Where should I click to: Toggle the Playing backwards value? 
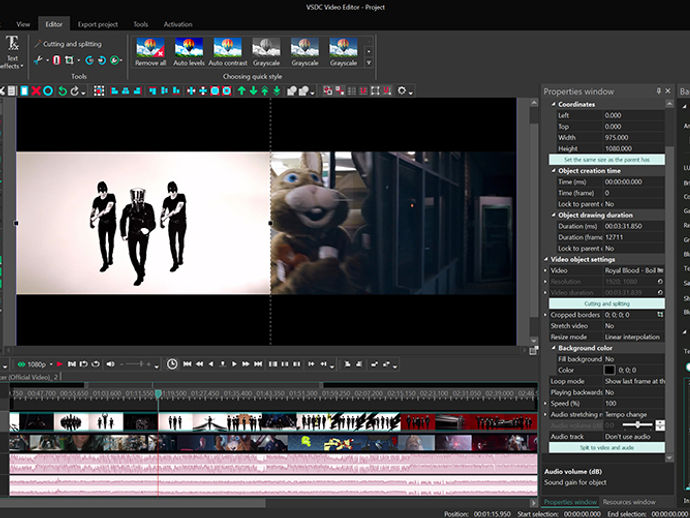(633, 392)
